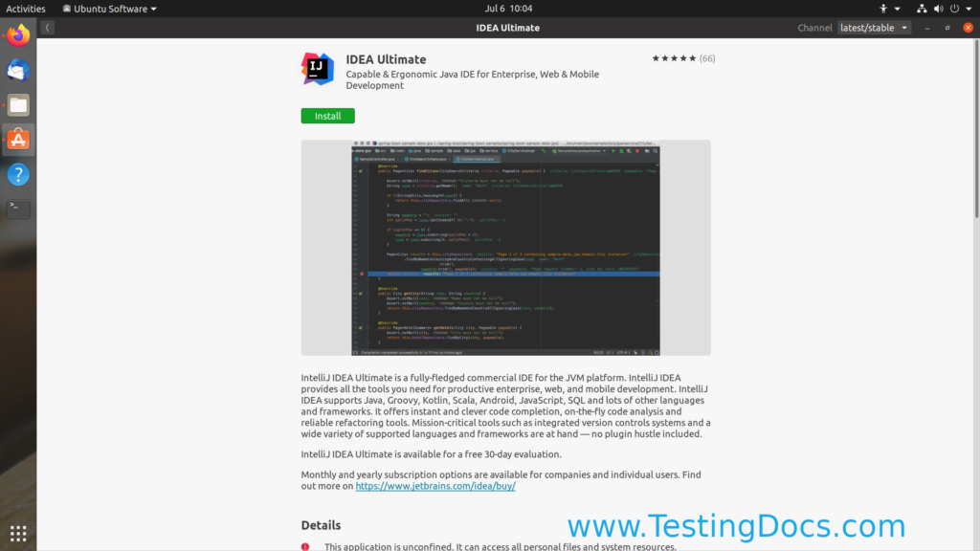This screenshot has height=551, width=980.
Task: Click the network tray icon
Action: pos(922,8)
